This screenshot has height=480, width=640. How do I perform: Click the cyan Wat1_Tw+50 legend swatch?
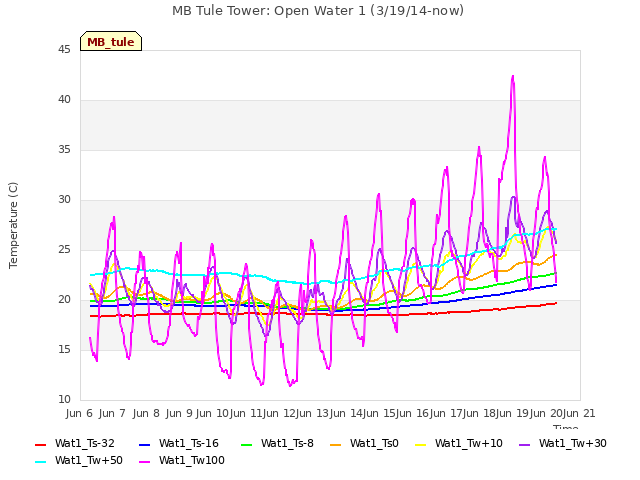pos(41,462)
